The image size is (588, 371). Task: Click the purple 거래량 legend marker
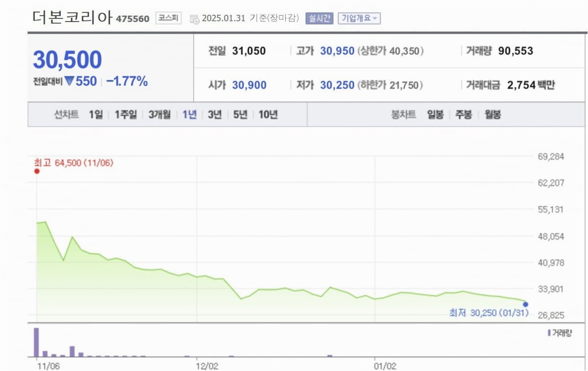point(549,333)
